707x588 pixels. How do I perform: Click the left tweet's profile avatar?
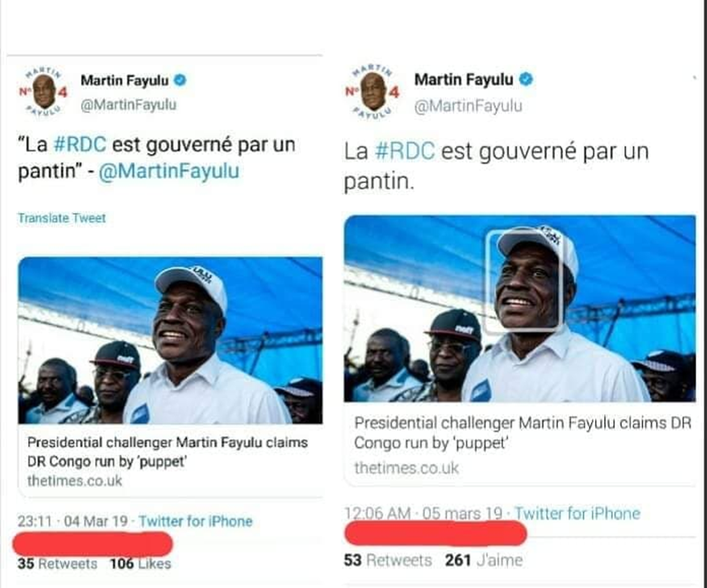click(x=44, y=92)
